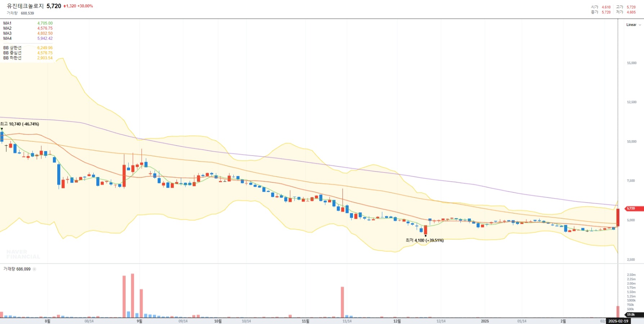This screenshot has width=644, height=324.
Task: Click the 시가 value 4,610
Action: coord(606,7)
